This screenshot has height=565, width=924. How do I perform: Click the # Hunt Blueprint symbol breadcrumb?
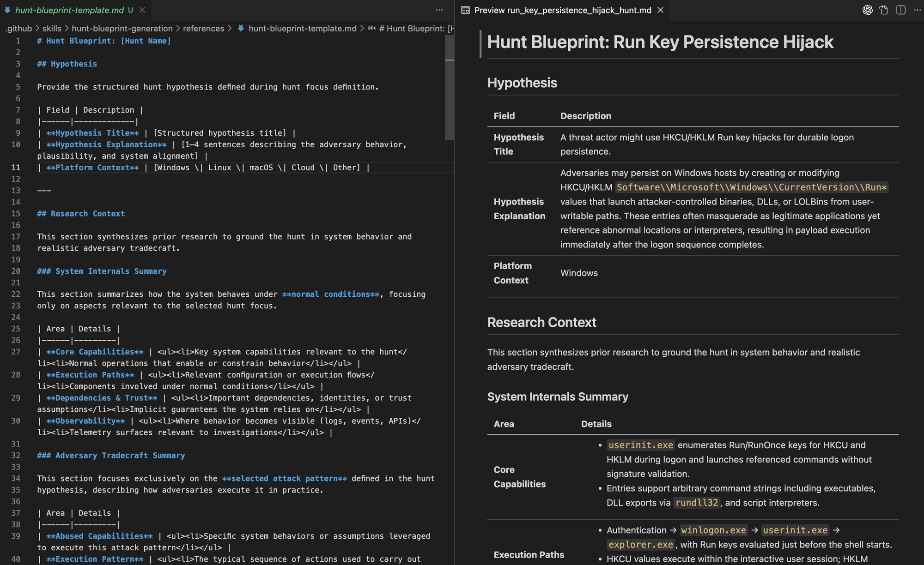point(416,29)
